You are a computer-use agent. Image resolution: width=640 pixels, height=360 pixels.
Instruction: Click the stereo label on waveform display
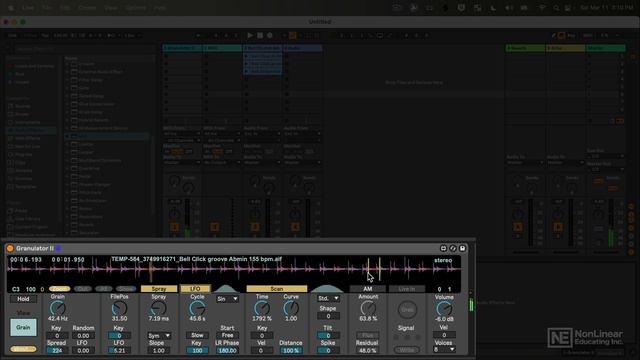click(443, 260)
